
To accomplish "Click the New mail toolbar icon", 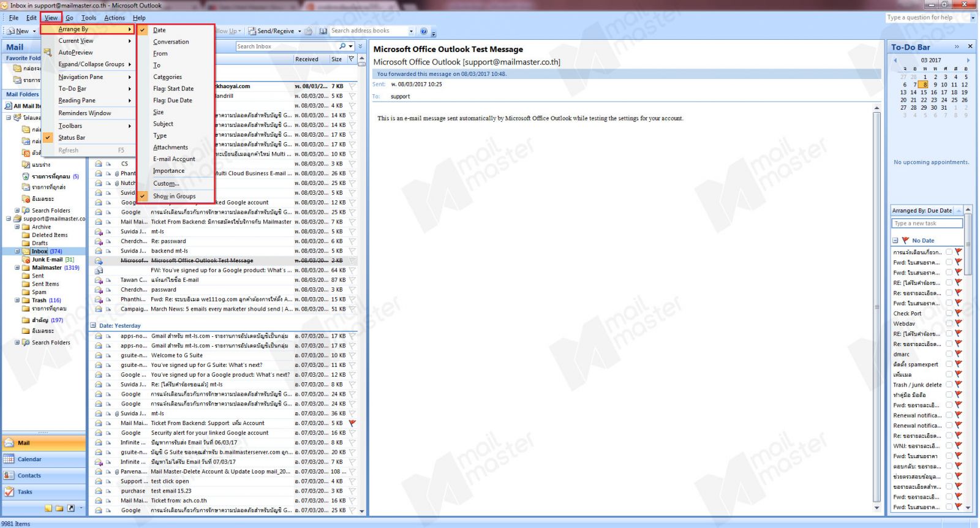I will [10, 31].
